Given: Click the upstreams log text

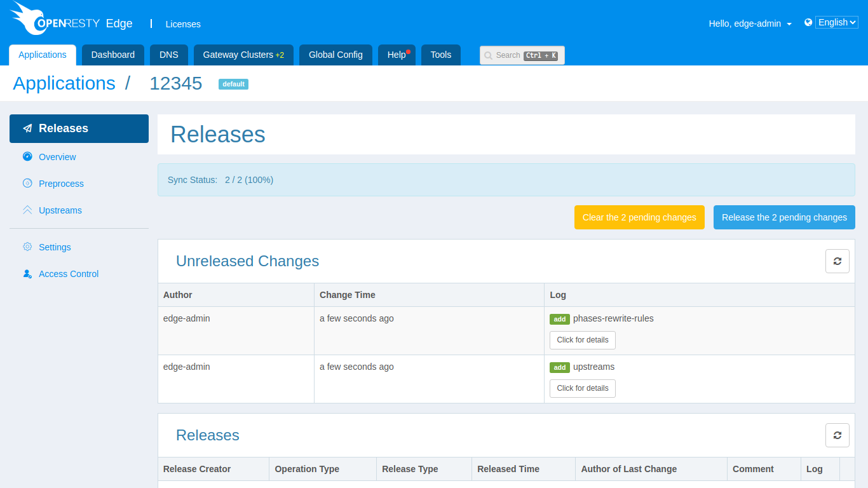Looking at the screenshot, I should tap(593, 367).
